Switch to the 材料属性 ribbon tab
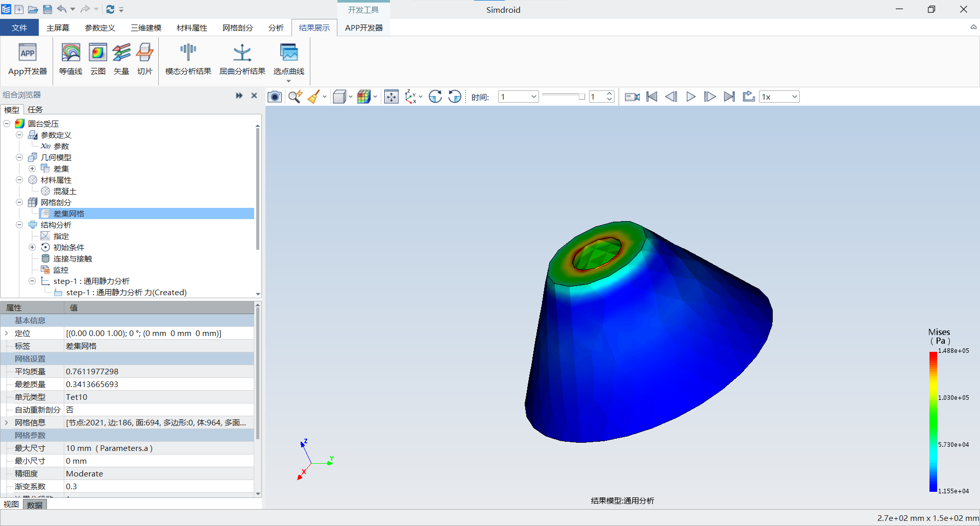 point(192,28)
